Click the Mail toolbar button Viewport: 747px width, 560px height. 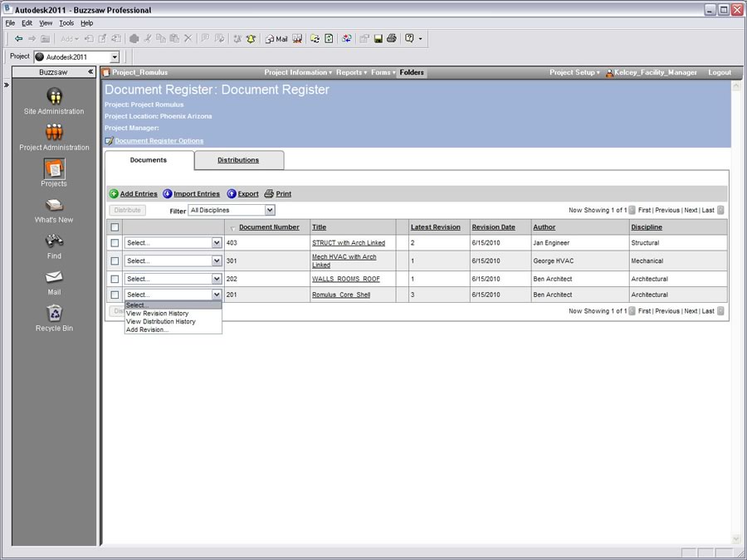[x=276, y=38]
